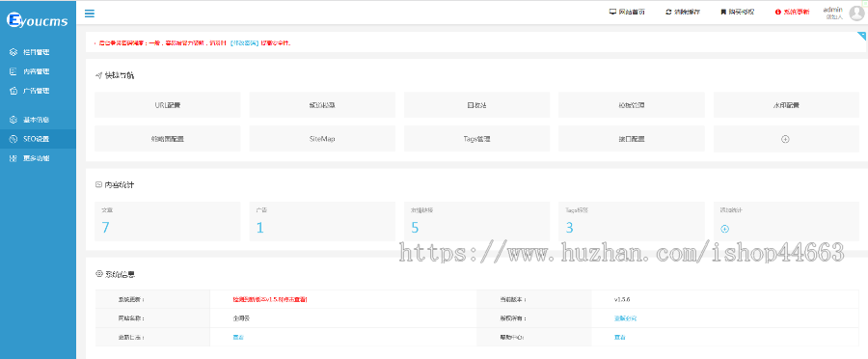Open the quick navigation tile right of URL配置
The width and height of the screenshot is (868, 359).
(x=322, y=104)
